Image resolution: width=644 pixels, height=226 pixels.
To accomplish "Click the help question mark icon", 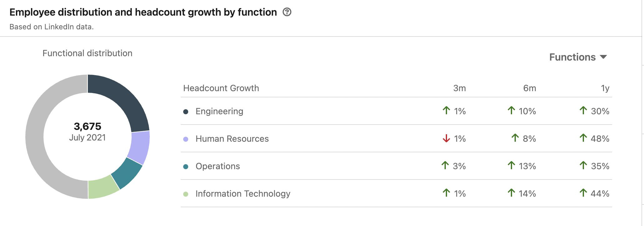I will click(287, 12).
